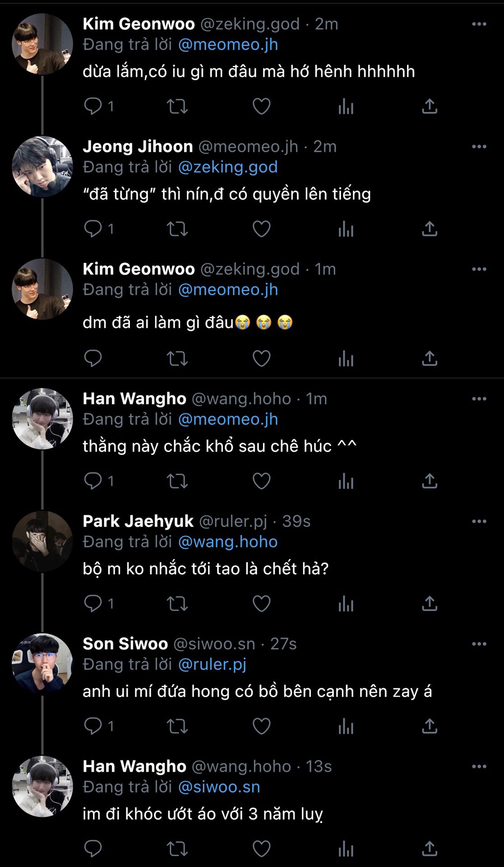This screenshot has height=867, width=504.
Task: Open Park Jaehyuk's profile picture
Action: click(42, 541)
